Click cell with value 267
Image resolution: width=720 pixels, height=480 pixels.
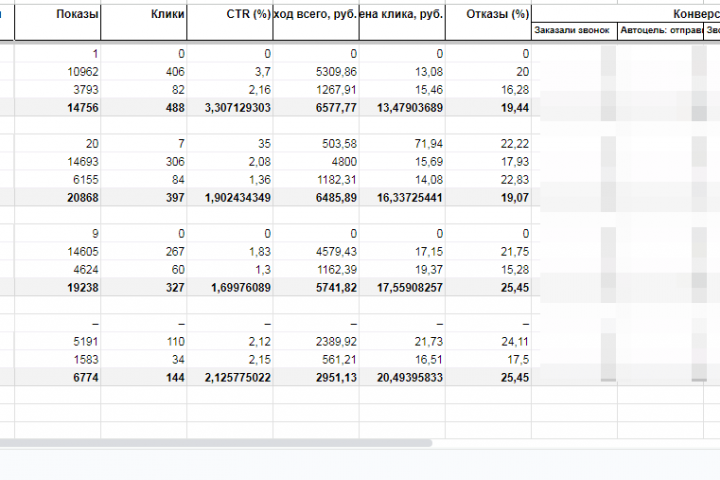tap(144, 252)
